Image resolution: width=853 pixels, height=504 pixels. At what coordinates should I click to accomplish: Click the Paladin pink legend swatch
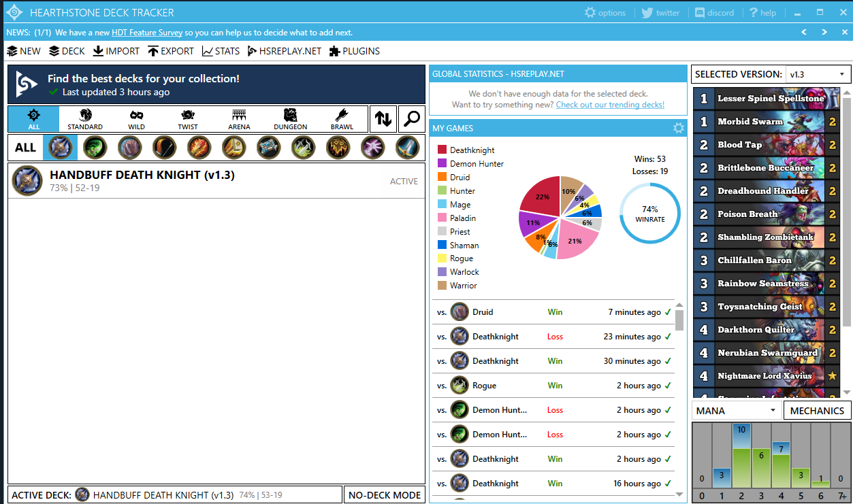(442, 218)
